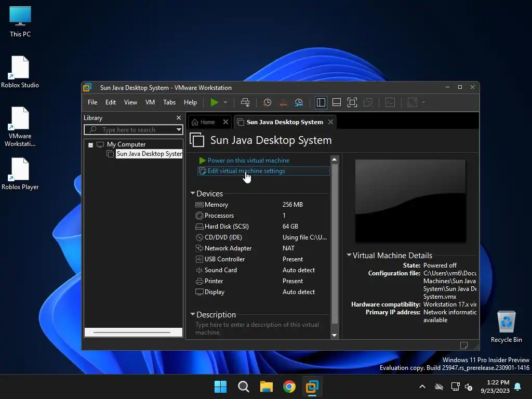
Task: Click the Library horizontal scrollbar
Action: pyautogui.click(x=132, y=332)
